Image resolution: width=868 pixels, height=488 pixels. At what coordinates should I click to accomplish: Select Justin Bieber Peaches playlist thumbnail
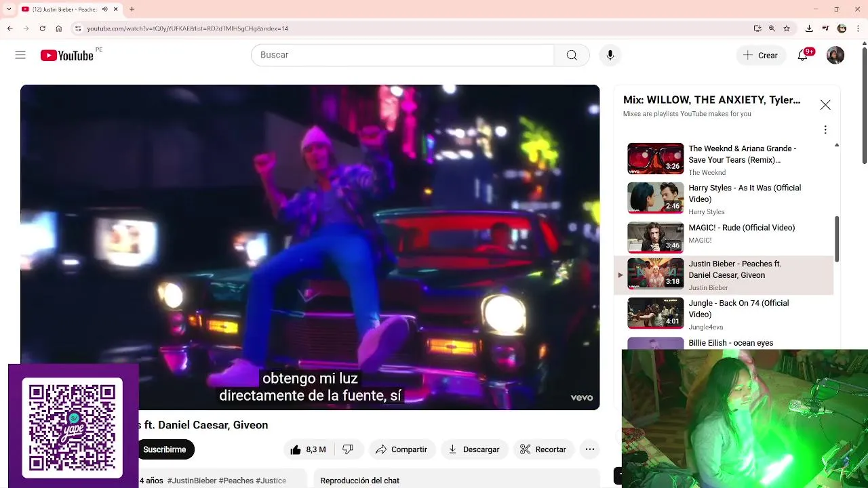[656, 274]
